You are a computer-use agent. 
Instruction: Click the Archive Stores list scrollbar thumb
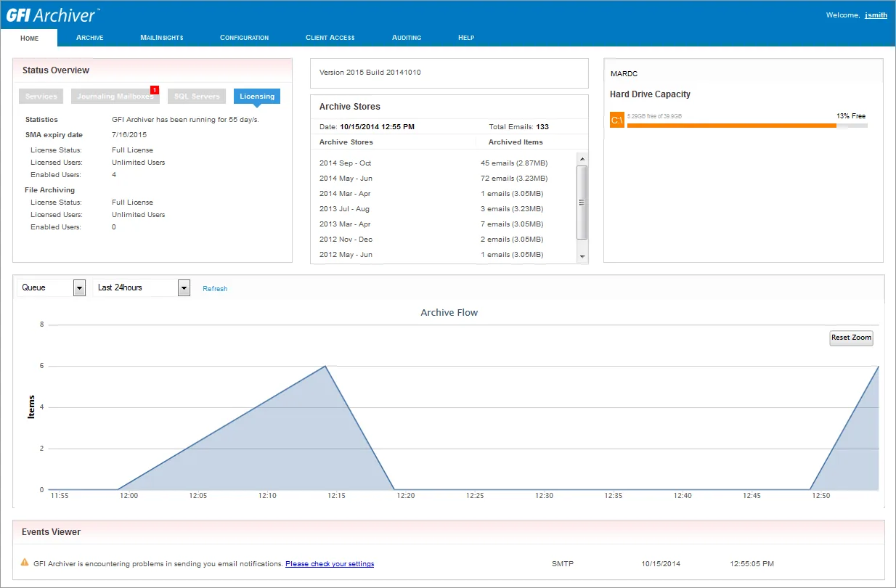point(582,202)
